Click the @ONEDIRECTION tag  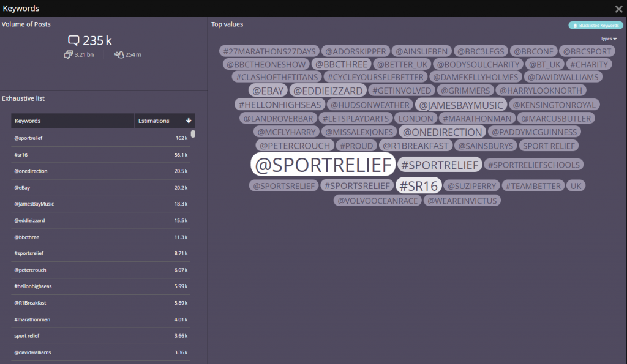coord(443,132)
